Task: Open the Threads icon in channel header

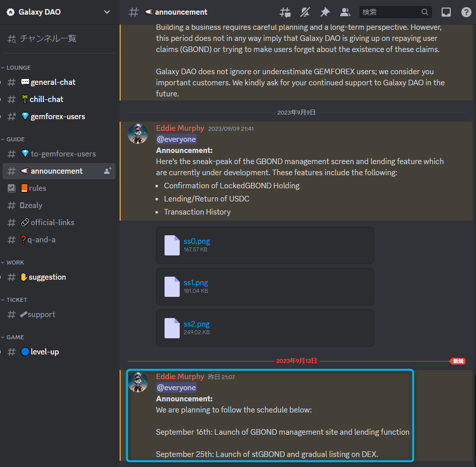Action: point(285,12)
